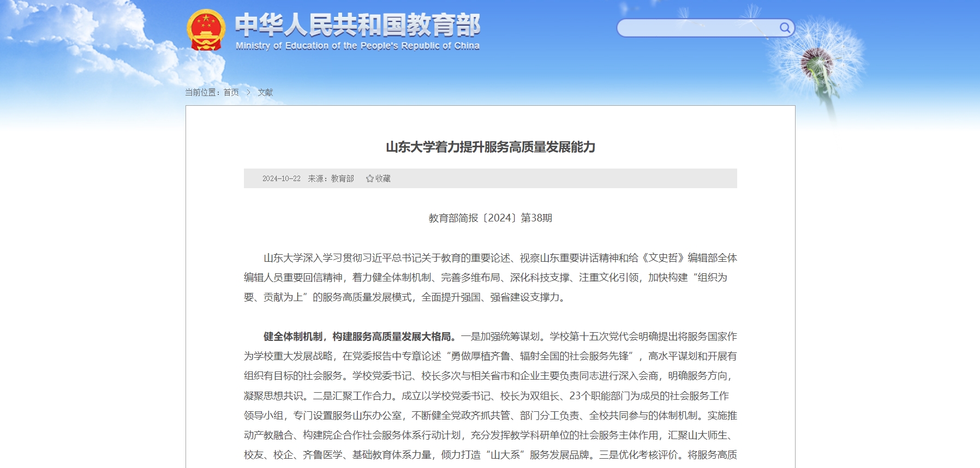Viewport: 980px width, 468px height.
Task: Open the 首页 breadcrumb link
Action: (231, 92)
